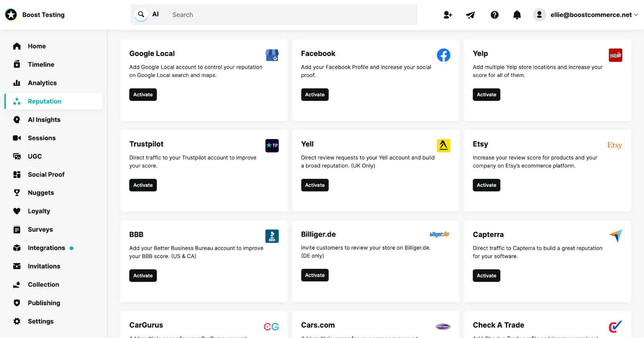Click the user avatar icon
The image size is (644, 338).
539,15
